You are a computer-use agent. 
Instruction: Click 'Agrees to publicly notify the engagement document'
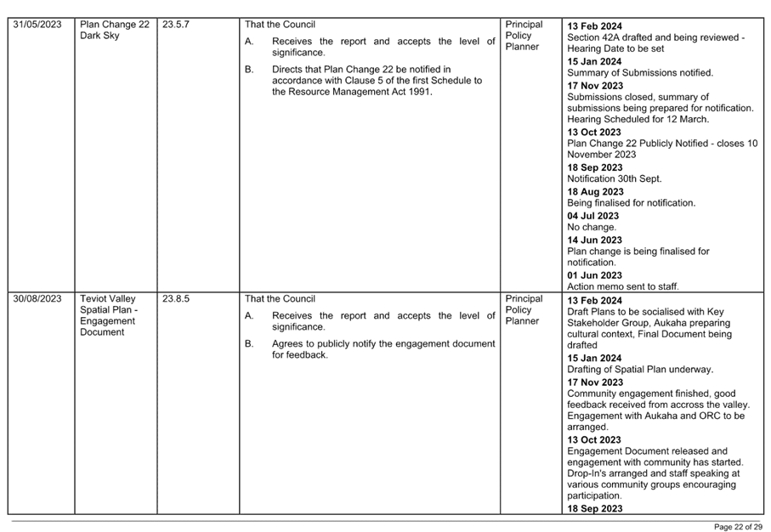383,348
